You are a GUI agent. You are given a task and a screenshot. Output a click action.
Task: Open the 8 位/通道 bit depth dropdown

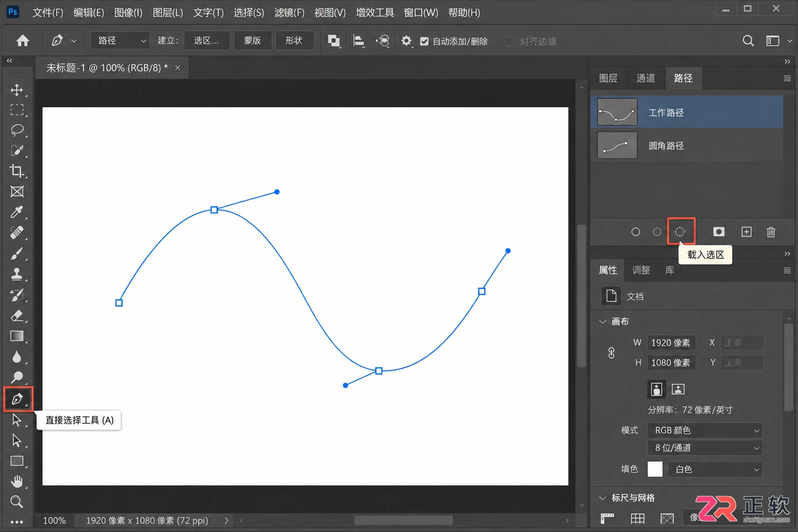705,448
